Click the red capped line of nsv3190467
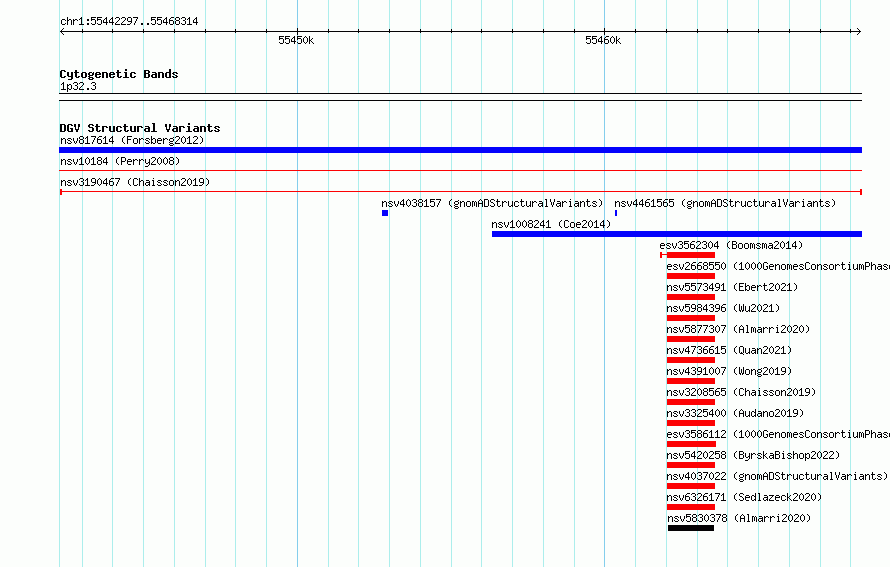The width and height of the screenshot is (890, 567). click(460, 192)
